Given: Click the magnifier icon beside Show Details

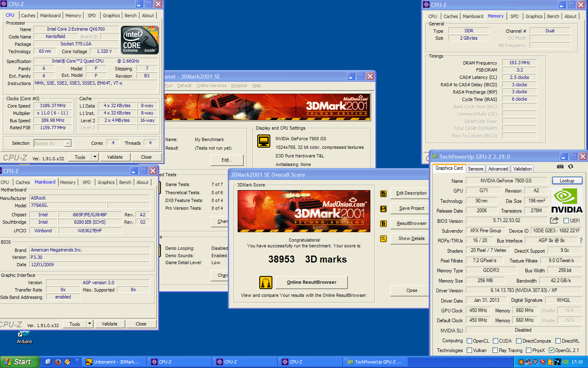Looking at the screenshot, I should 383,239.
